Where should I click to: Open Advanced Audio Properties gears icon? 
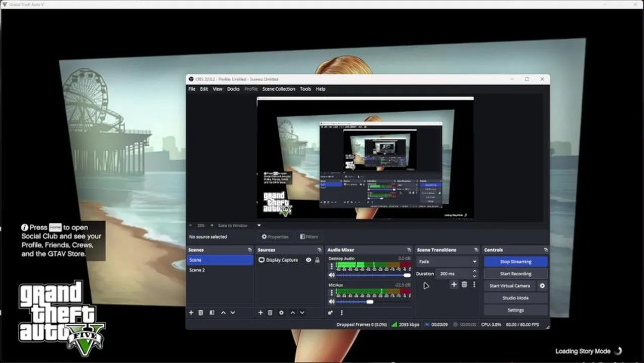coord(331,313)
